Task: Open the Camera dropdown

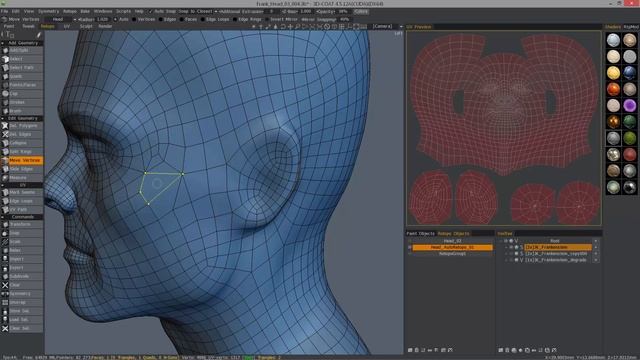Action: (x=386, y=26)
